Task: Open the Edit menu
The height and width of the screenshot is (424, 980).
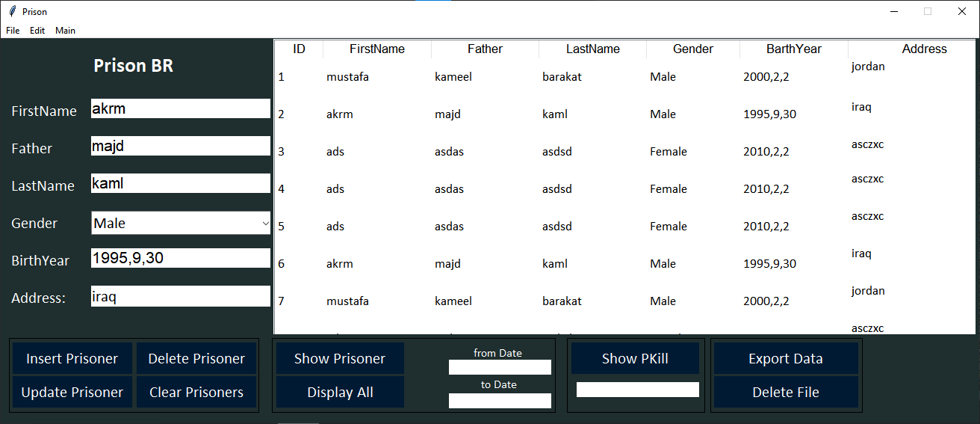Action: coord(37,31)
